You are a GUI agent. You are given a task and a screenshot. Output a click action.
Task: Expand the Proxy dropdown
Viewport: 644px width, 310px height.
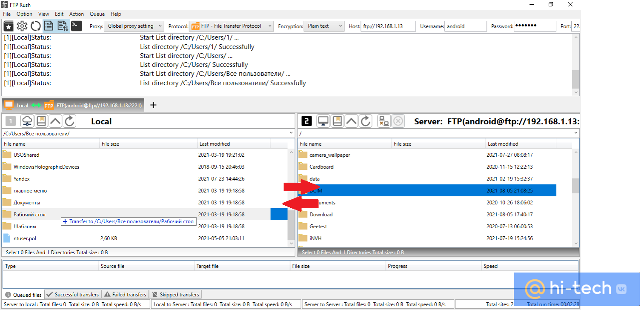click(134, 26)
